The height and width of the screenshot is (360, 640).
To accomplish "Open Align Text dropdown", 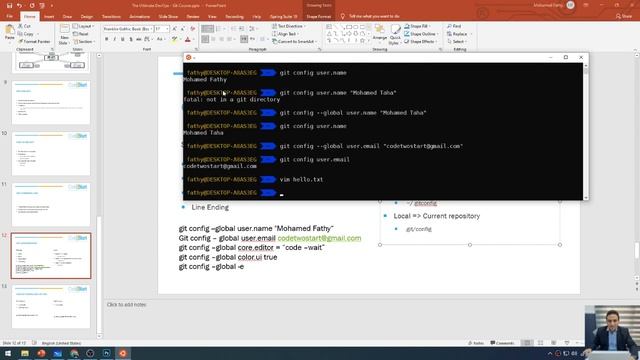I will pyautogui.click(x=285, y=34).
